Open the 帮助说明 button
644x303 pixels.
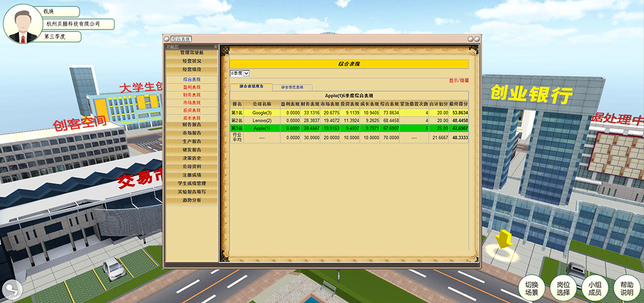tap(626, 289)
